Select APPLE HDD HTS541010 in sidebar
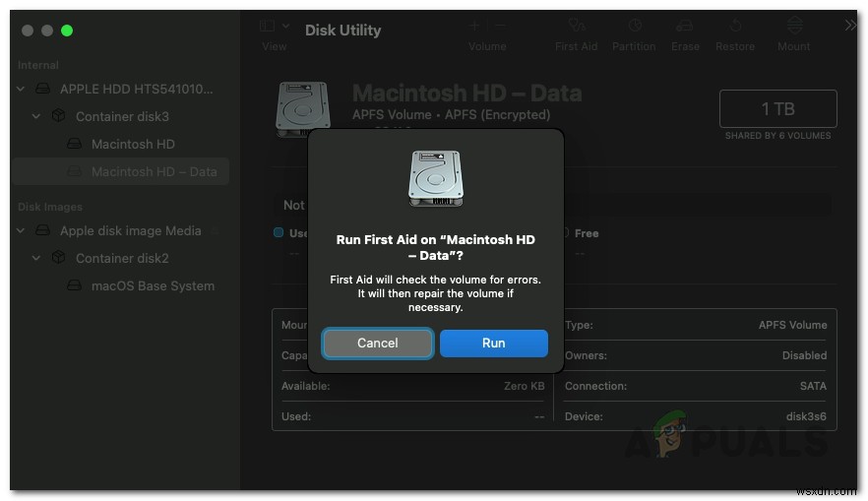Screen dimensions: 868x501 click(136, 89)
